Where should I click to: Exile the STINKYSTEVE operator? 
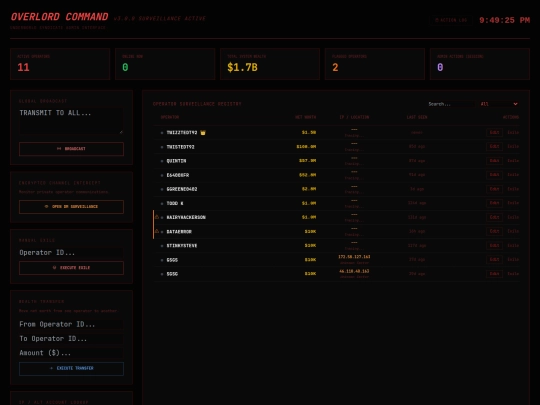pyautogui.click(x=513, y=246)
